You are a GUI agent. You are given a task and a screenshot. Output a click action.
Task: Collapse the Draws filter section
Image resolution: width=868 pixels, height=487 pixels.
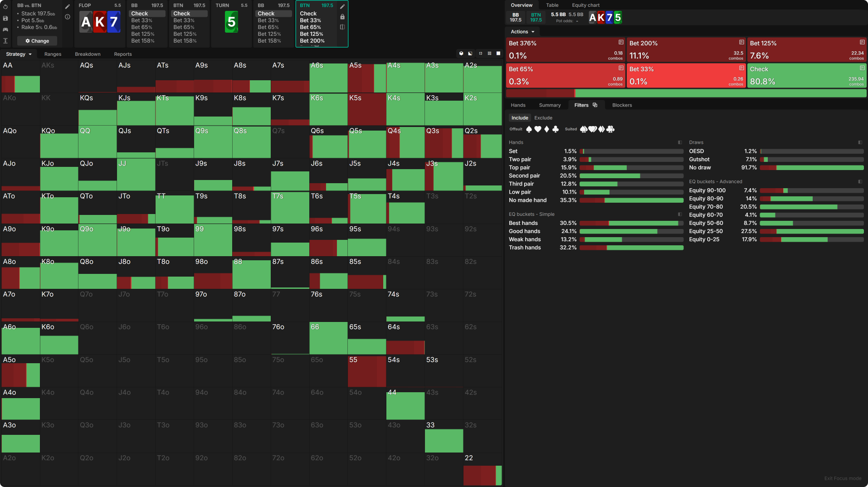click(860, 142)
